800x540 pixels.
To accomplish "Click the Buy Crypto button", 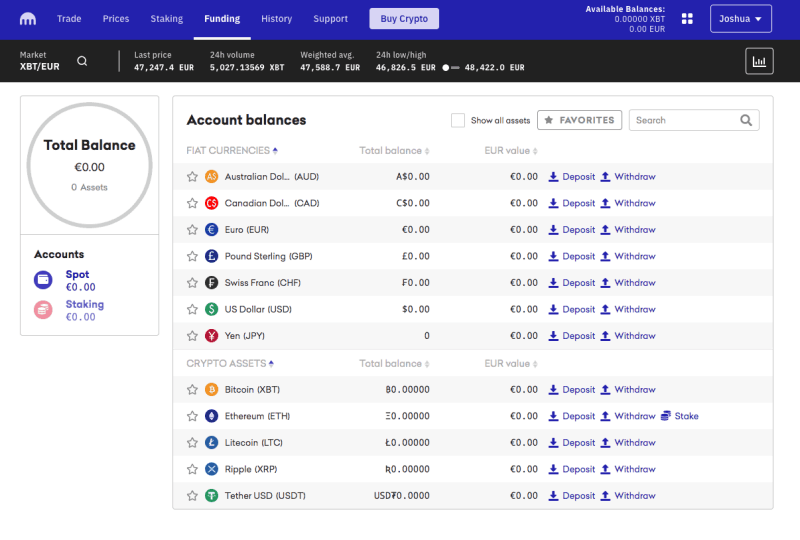I will point(404,19).
